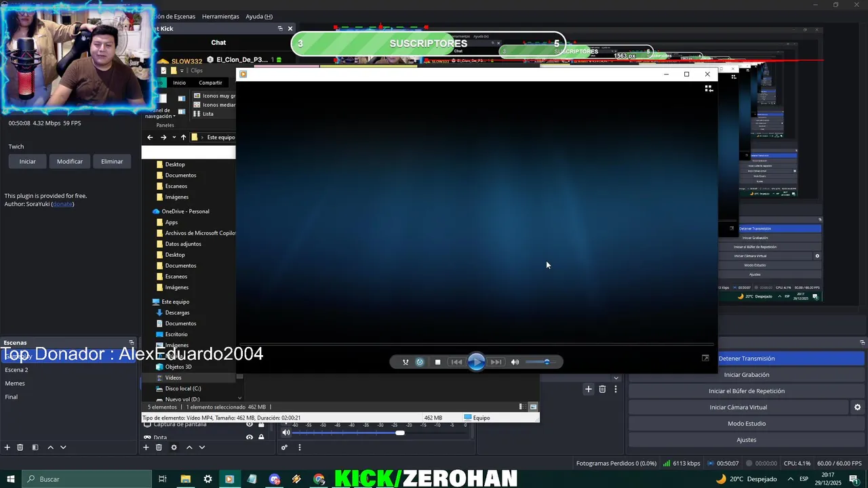Click the taskbar Buscar search box
This screenshot has width=868, height=488.
[x=86, y=479]
